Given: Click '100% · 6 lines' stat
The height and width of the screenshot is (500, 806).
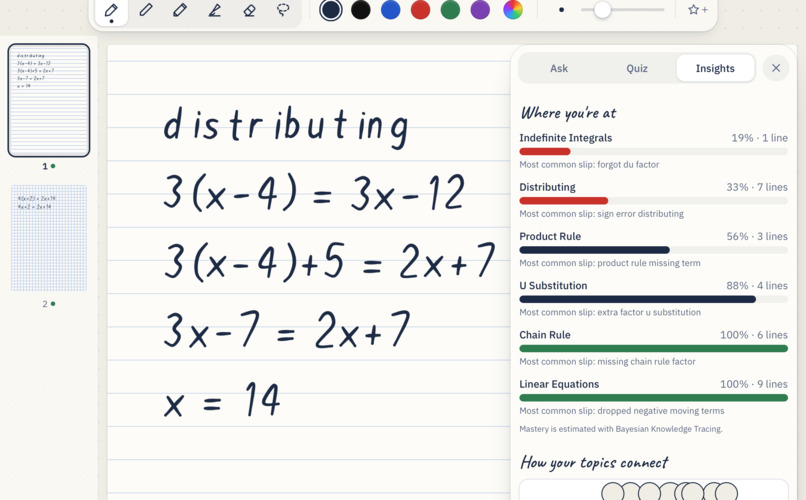Looking at the screenshot, I should click(x=754, y=335).
